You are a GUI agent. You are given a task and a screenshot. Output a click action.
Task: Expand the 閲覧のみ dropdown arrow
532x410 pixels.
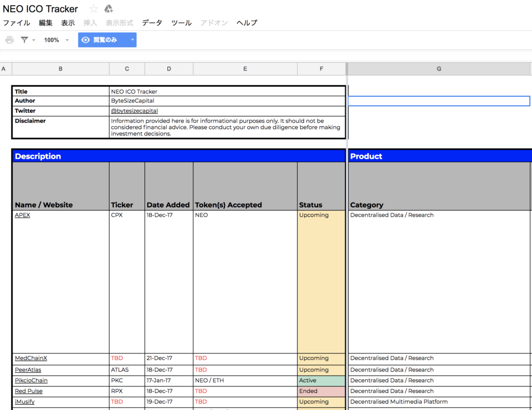(x=132, y=39)
